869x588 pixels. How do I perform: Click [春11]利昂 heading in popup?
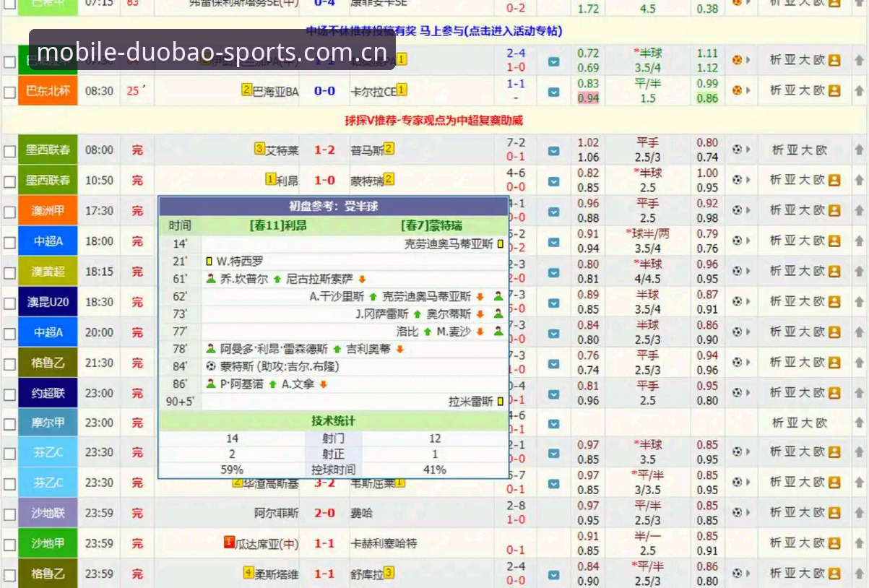click(277, 225)
